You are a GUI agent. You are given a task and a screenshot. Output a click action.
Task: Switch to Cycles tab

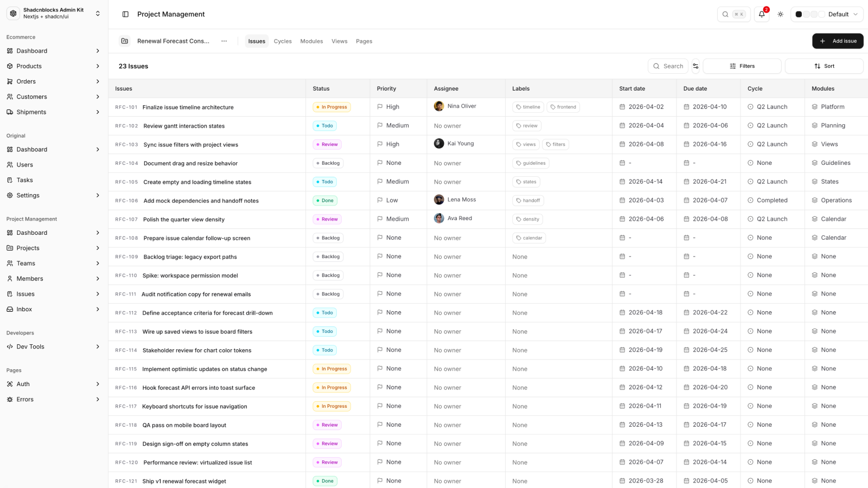coord(283,41)
